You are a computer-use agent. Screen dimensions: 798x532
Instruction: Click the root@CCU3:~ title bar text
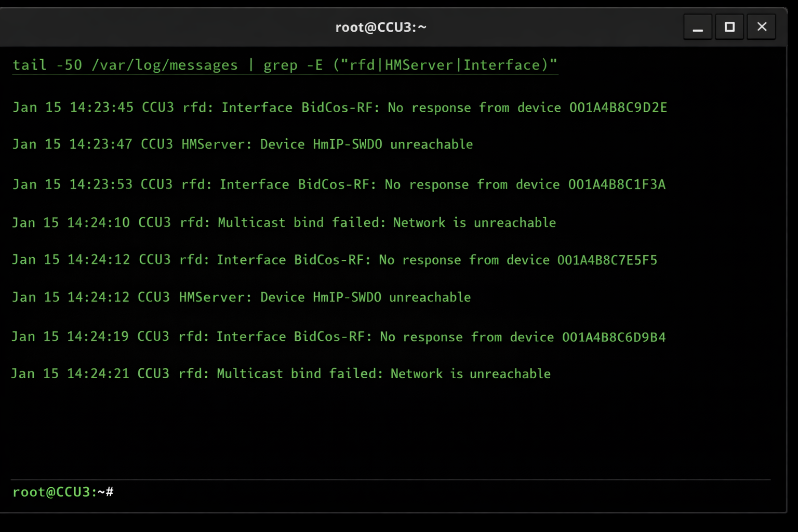[x=381, y=26]
